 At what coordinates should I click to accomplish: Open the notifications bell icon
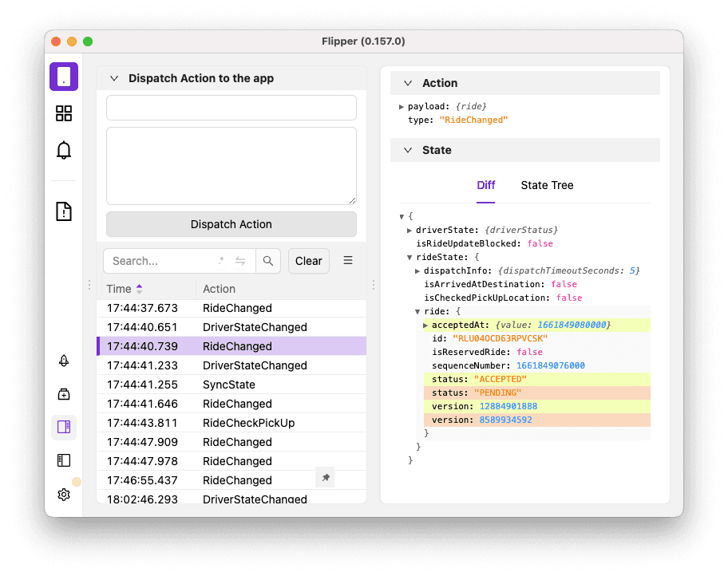[x=64, y=150]
